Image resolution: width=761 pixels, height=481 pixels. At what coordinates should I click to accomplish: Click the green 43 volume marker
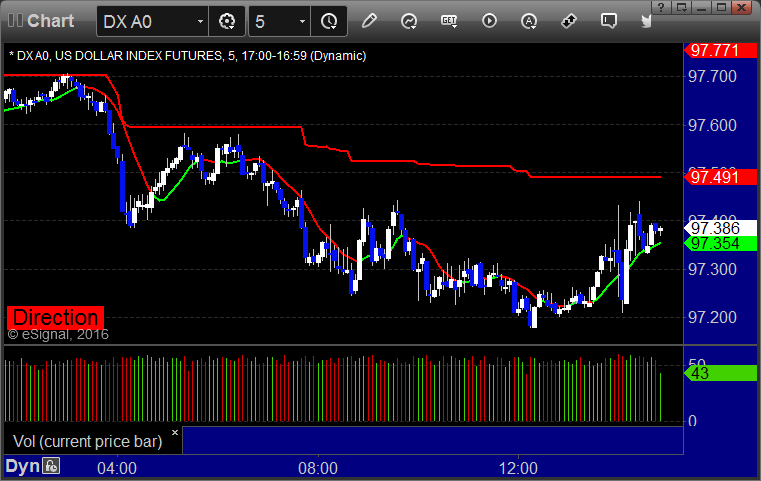[x=720, y=373]
